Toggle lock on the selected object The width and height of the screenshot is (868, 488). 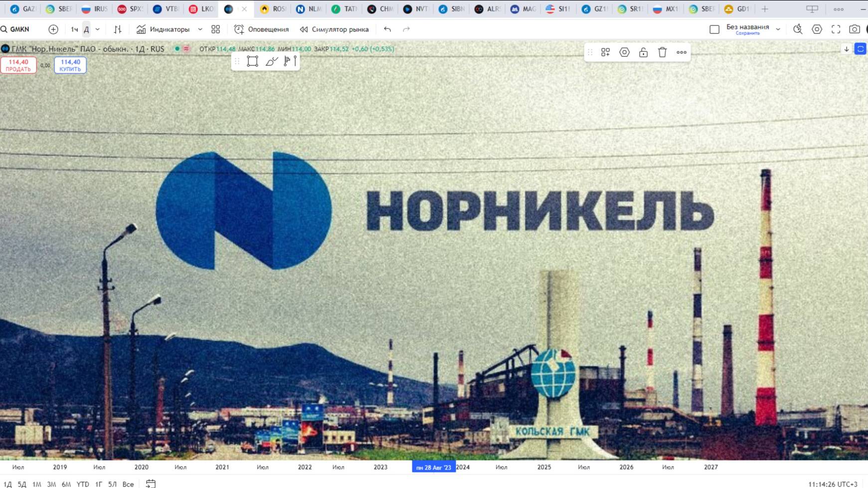point(644,52)
